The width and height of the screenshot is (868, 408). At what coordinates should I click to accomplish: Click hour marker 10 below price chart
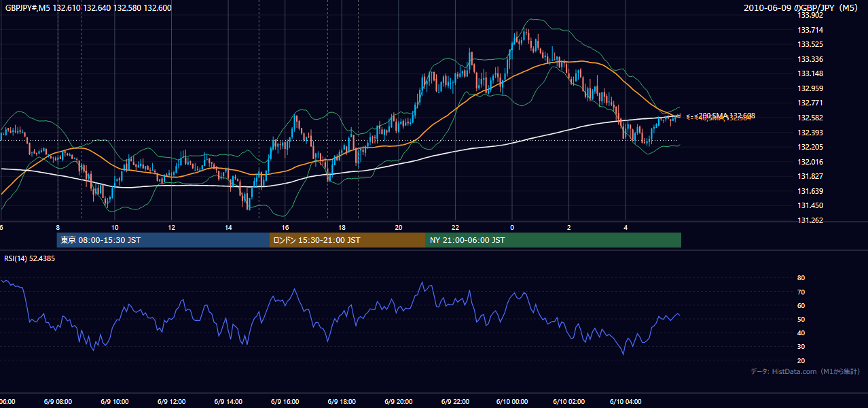click(115, 228)
